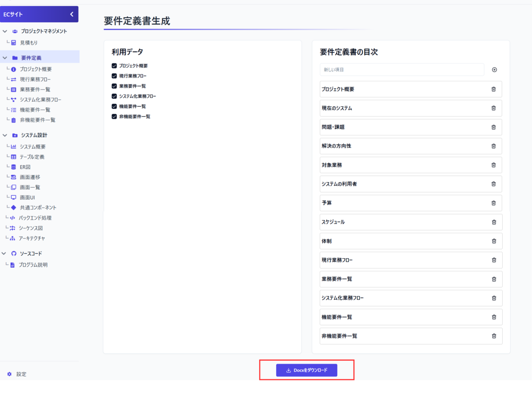Screen dimensions: 532x396
Task: Uncheck 業務要件一覧 in 利用データ
Action: pyautogui.click(x=114, y=86)
